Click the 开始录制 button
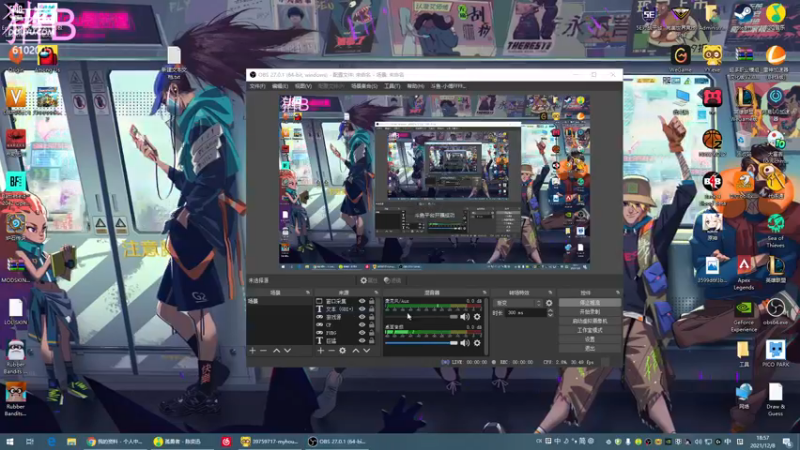Image resolution: width=800 pixels, height=450 pixels. click(590, 312)
